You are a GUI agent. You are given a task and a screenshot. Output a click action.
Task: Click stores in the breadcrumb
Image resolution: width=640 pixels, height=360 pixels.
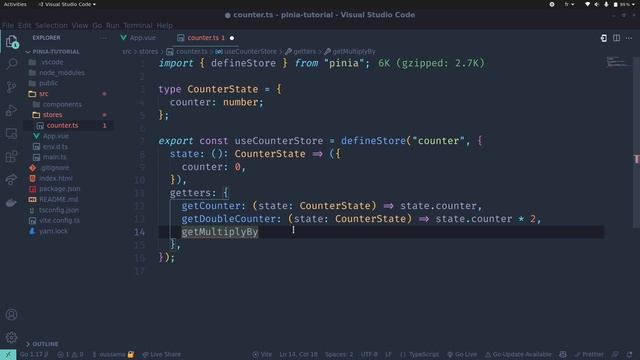[148, 51]
